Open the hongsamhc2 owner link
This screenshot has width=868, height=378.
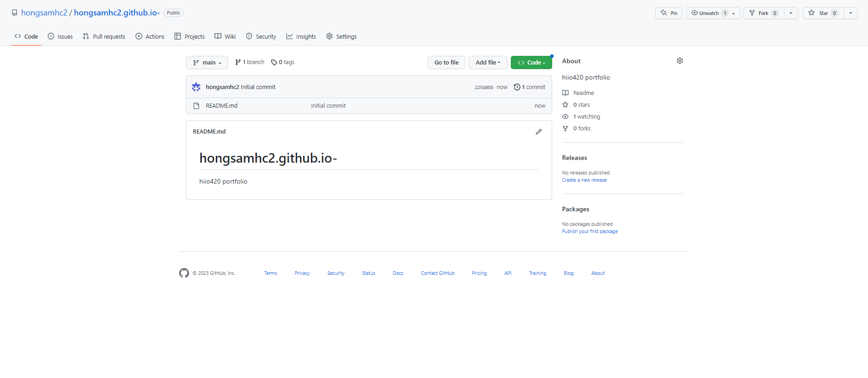click(44, 13)
